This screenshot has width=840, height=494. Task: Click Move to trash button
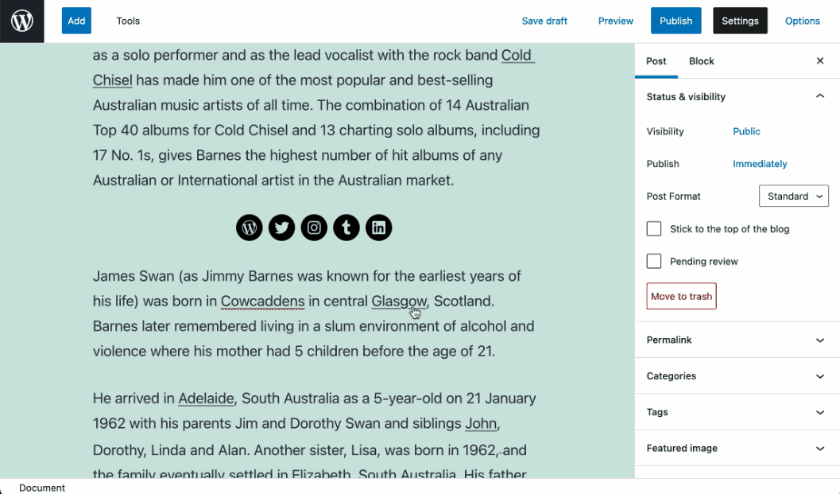(x=681, y=296)
